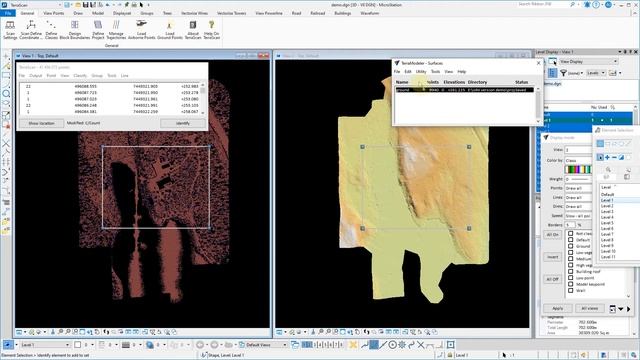The height and width of the screenshot is (360, 640).
Task: Click the open folder icon in quick access toolbar
Action: tap(78, 5)
